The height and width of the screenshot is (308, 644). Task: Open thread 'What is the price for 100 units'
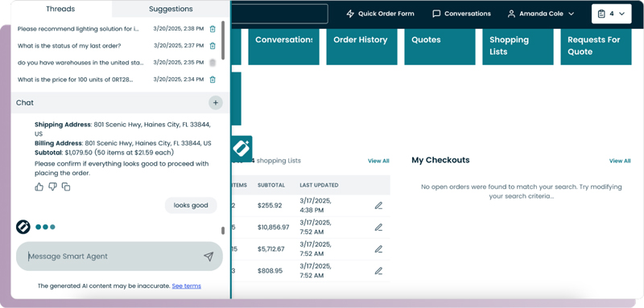75,80
